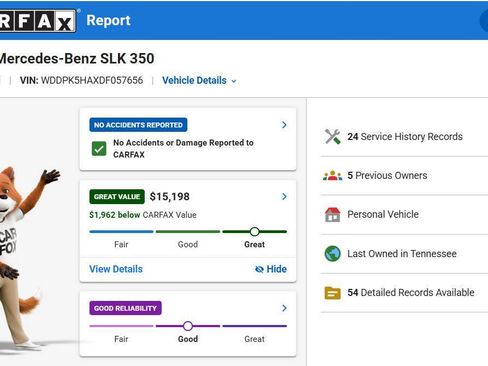This screenshot has height=366, width=488.
Task: Open the Great Value card chevron
Action: point(284,196)
